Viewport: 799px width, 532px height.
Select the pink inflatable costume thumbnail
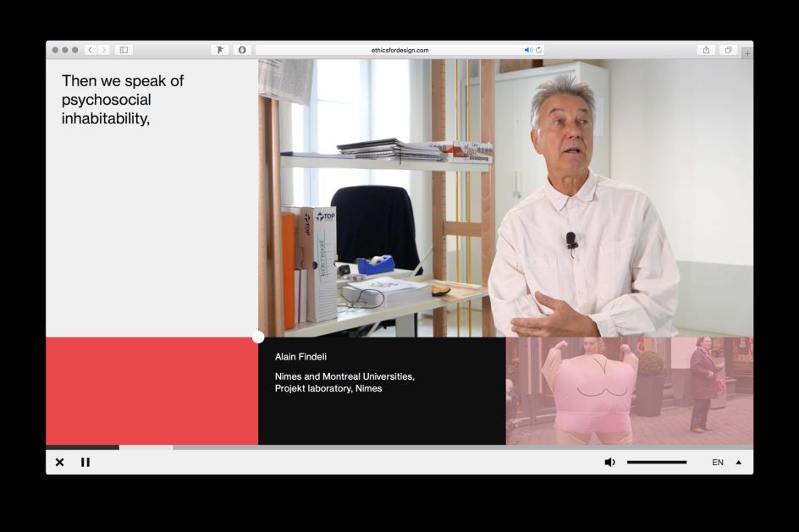tap(629, 391)
